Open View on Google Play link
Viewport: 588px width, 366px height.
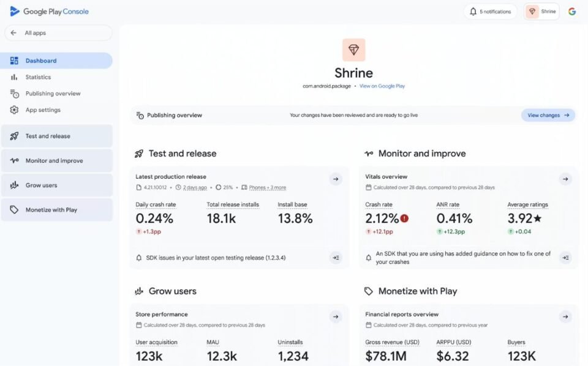pos(383,86)
